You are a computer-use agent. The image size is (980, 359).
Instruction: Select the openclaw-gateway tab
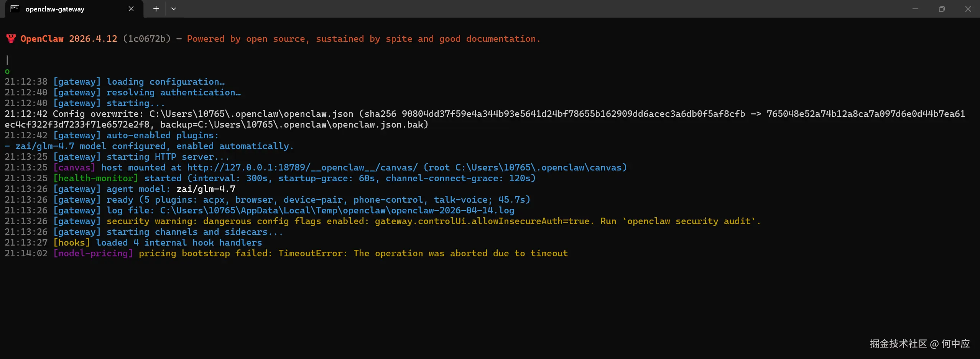(69, 9)
